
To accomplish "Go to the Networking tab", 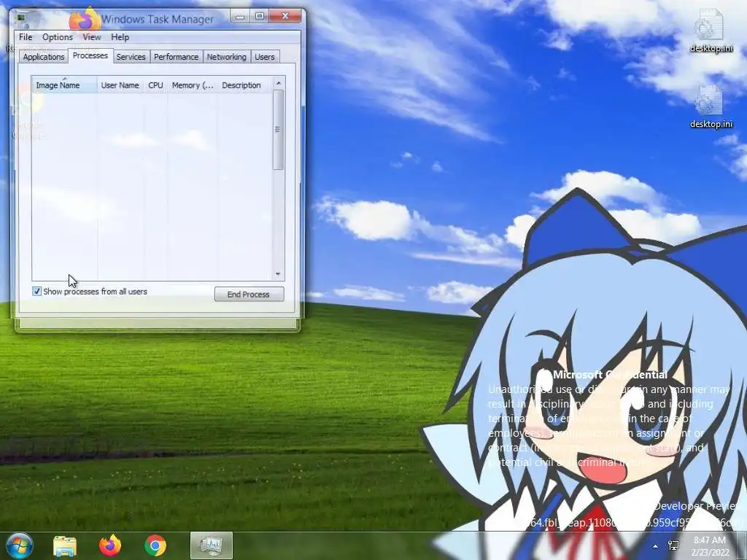I will click(226, 57).
